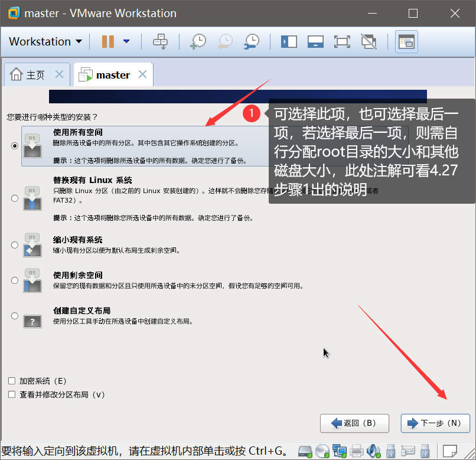This screenshot has width=476, height=460.
Task: Click the 缩小现有分区以便为默认布局生成剩余空间 description
Action: 116,250
